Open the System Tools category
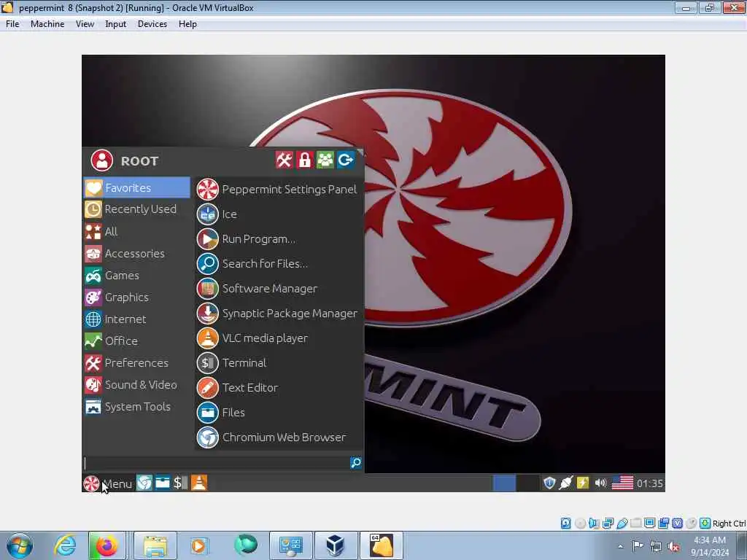 (x=136, y=407)
